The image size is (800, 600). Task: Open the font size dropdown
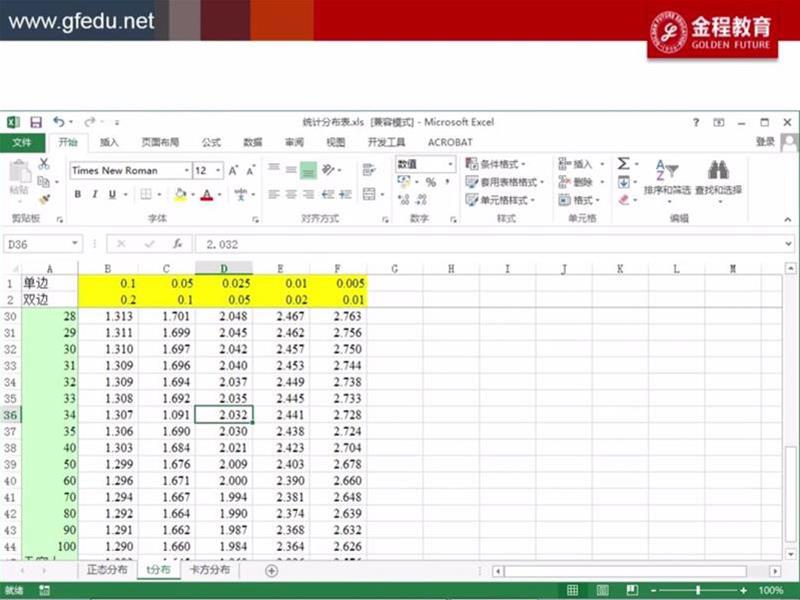pyautogui.click(x=217, y=171)
